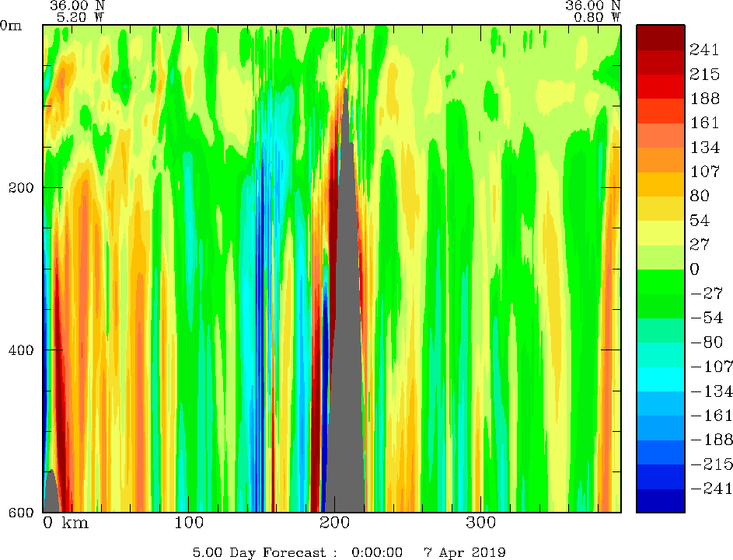733x560 pixels.
Task: Click the '5.00 Day Forecast' caption text
Action: tap(260, 553)
